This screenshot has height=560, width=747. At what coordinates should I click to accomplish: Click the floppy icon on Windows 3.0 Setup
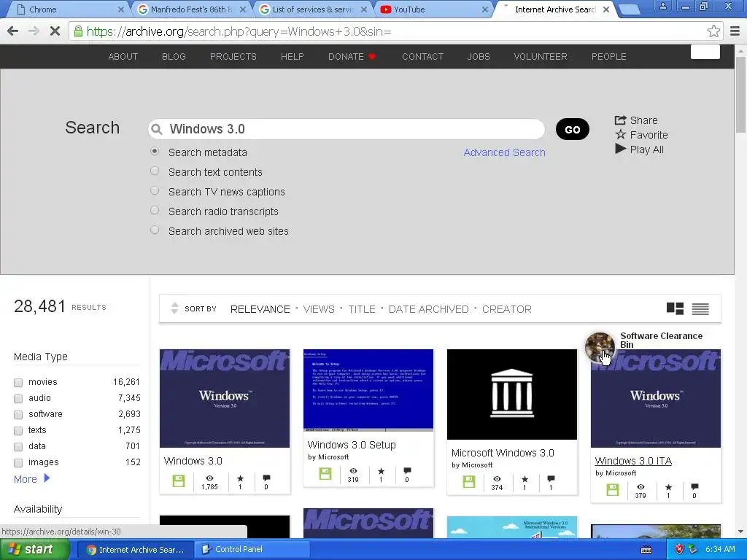click(x=325, y=473)
